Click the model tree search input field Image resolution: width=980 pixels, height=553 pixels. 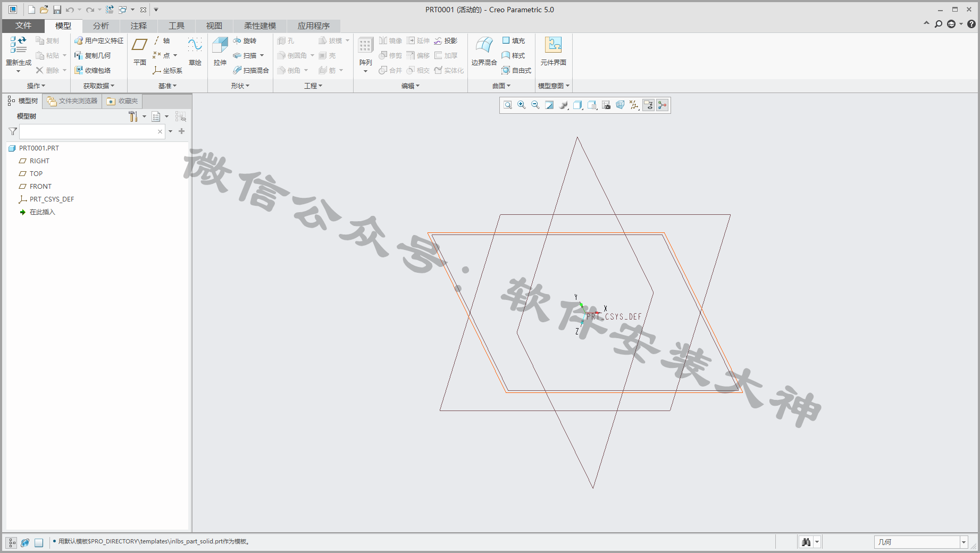point(92,131)
